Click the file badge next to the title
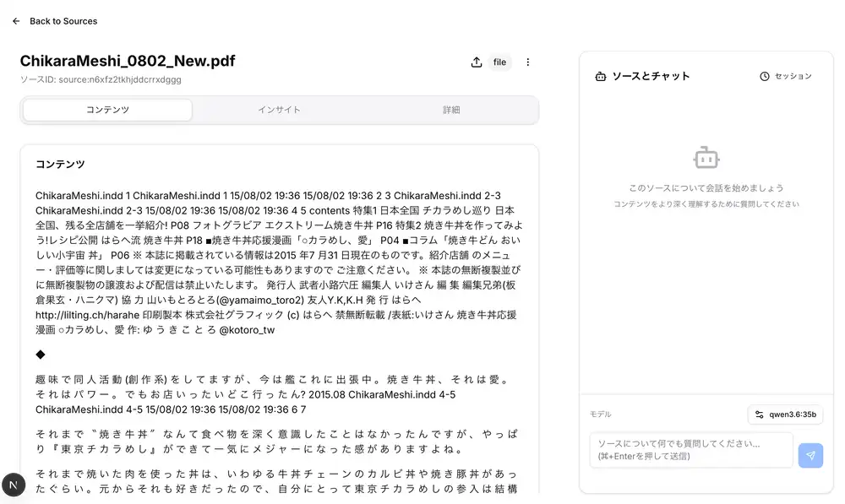Screen dimensions: 845x504 pyautogui.click(x=499, y=62)
